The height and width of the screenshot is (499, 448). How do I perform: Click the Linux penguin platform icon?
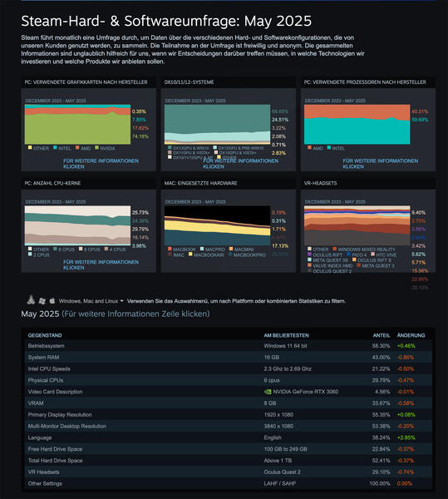click(31, 299)
